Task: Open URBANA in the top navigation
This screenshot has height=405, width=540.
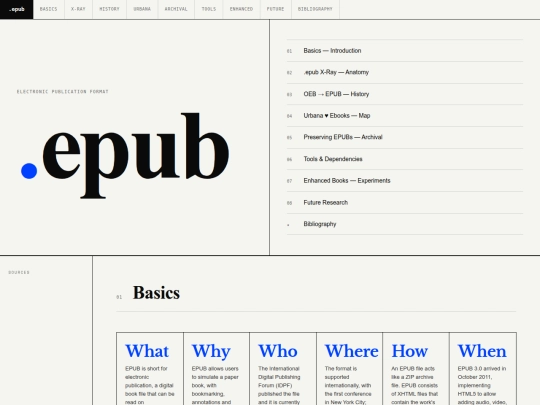Action: pos(142,9)
